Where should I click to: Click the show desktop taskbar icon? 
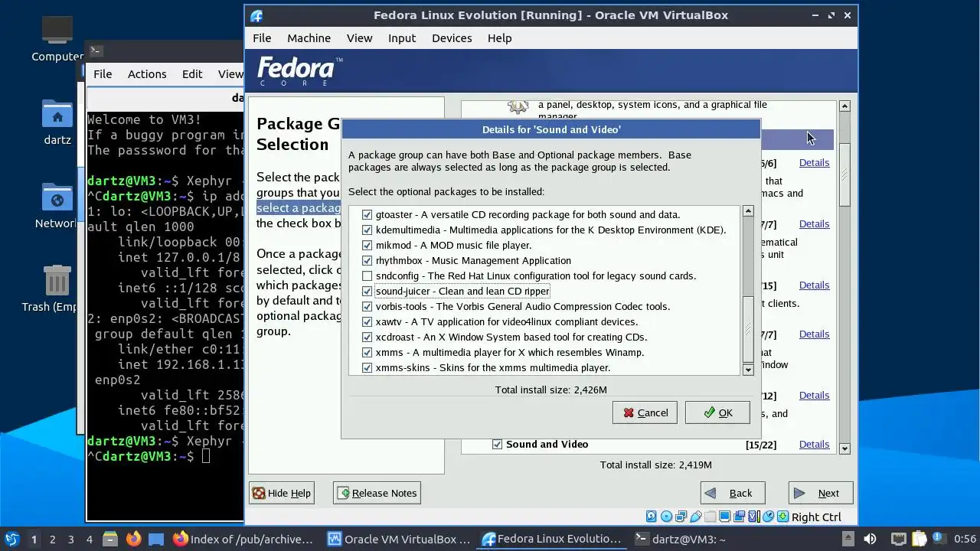pyautogui.click(x=156, y=539)
